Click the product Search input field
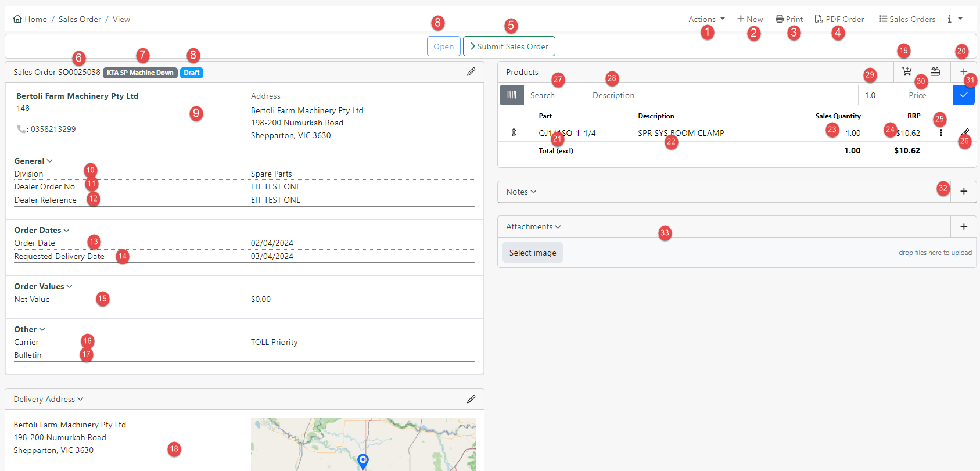980x471 pixels. click(x=554, y=95)
